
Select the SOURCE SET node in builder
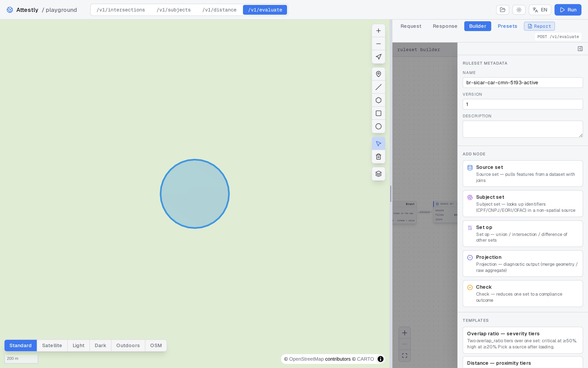tap(445, 212)
